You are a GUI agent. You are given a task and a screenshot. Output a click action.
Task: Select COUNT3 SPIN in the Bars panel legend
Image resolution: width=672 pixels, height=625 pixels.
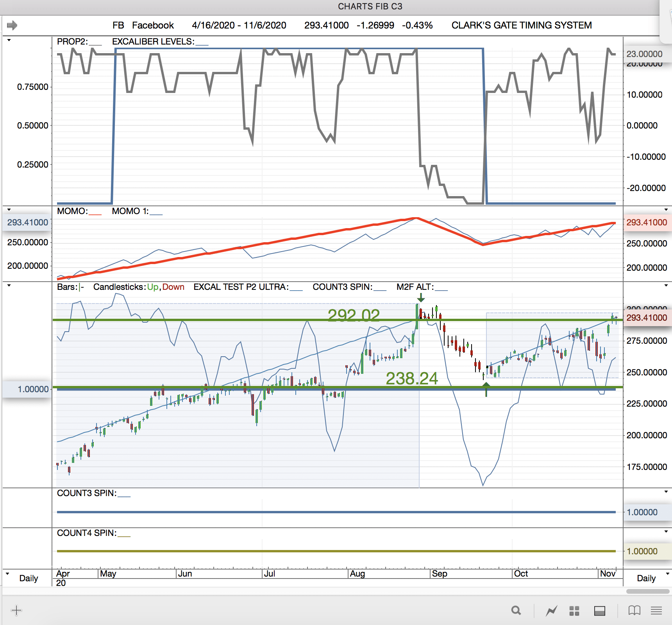[x=349, y=287]
